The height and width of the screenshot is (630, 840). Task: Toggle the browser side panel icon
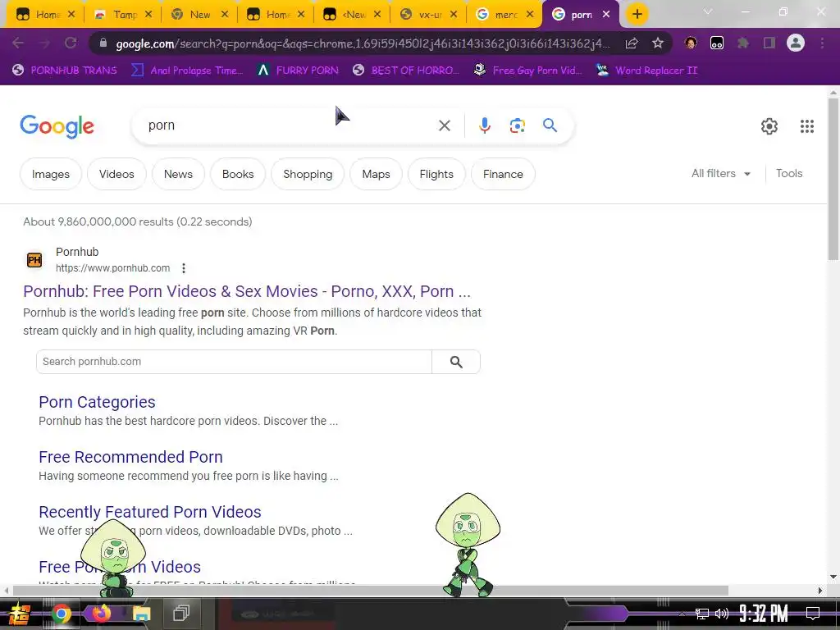coord(769,43)
